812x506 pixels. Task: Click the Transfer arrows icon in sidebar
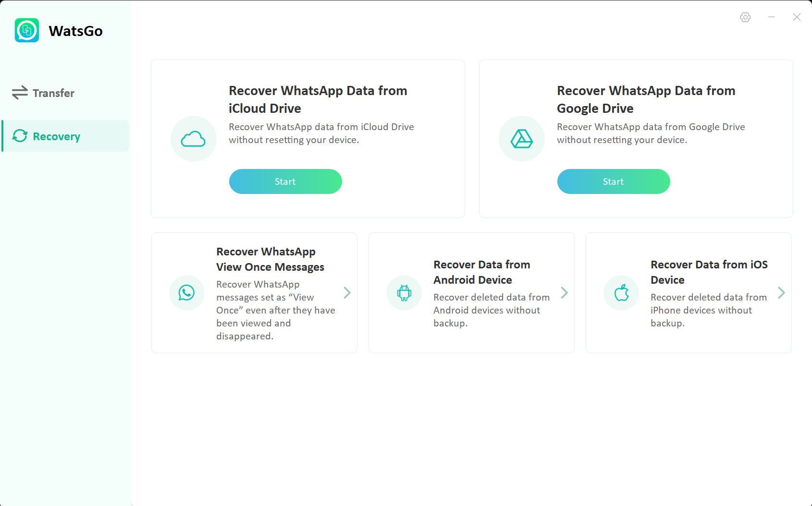[x=20, y=93]
